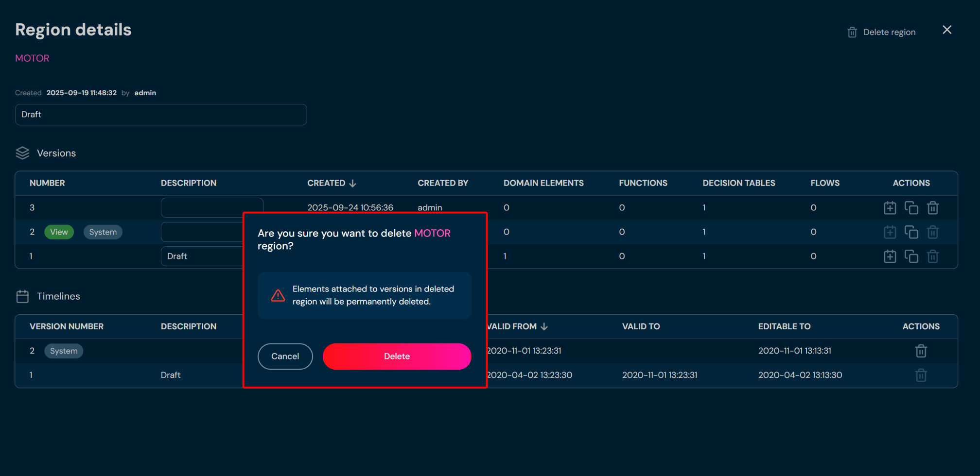Click the Delete region trash icon
The image size is (980, 476).
(852, 32)
